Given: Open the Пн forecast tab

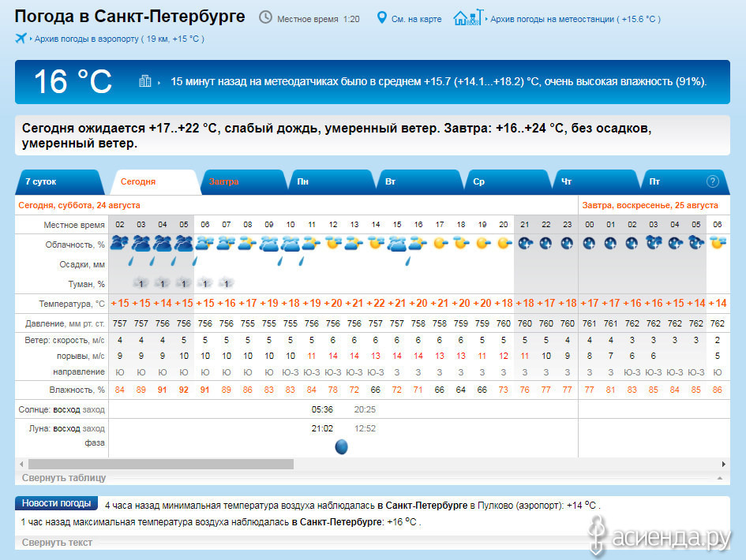Looking at the screenshot, I should (x=332, y=181).
